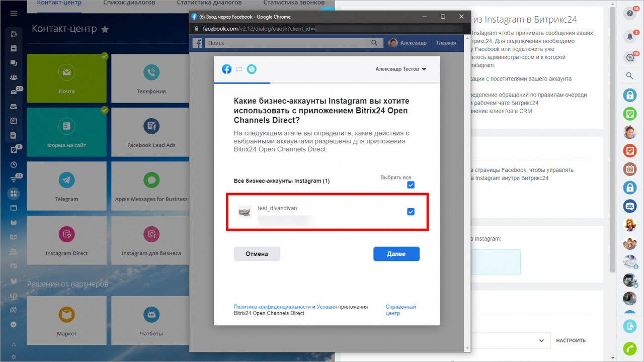The height and width of the screenshot is (362, 644).
Task: Click Facebook search magnifier button
Action: (x=374, y=43)
